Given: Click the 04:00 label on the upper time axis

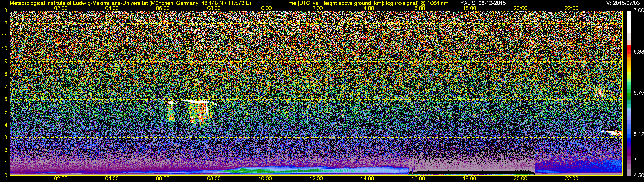Looking at the screenshot, I should coord(112,8).
